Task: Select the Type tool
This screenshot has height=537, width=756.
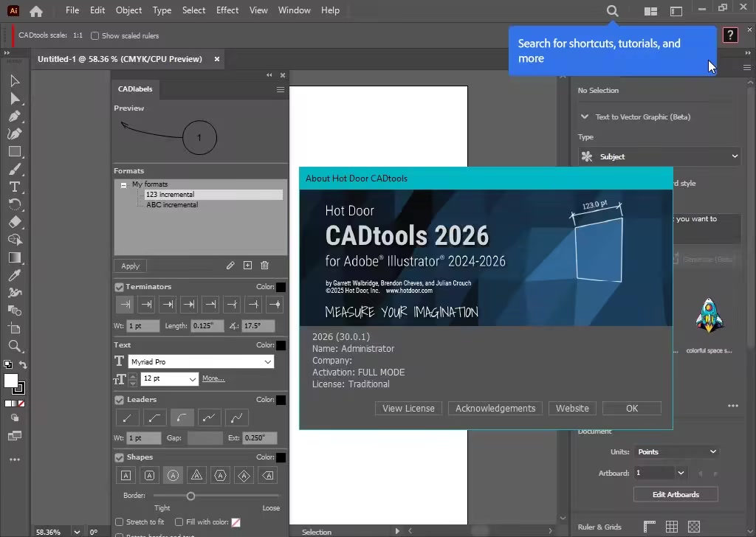Action: tap(15, 187)
